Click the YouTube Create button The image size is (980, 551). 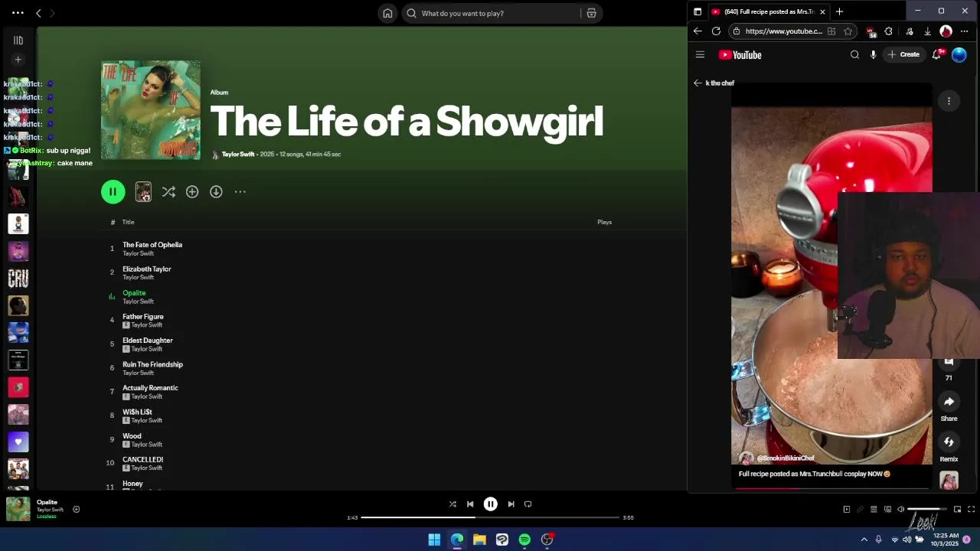[x=903, y=55]
